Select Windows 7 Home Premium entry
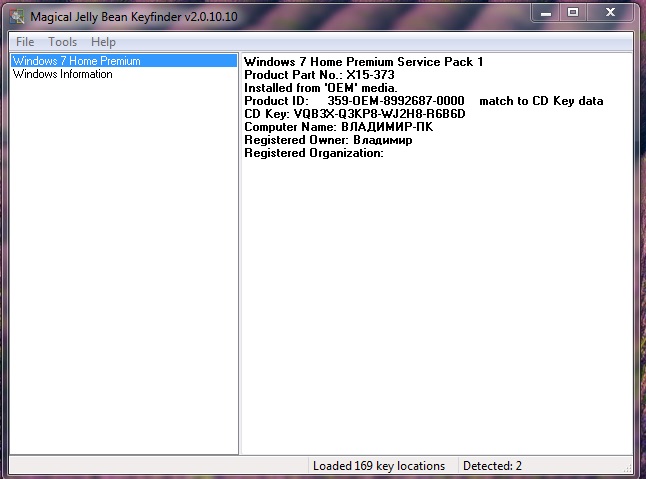 point(124,61)
